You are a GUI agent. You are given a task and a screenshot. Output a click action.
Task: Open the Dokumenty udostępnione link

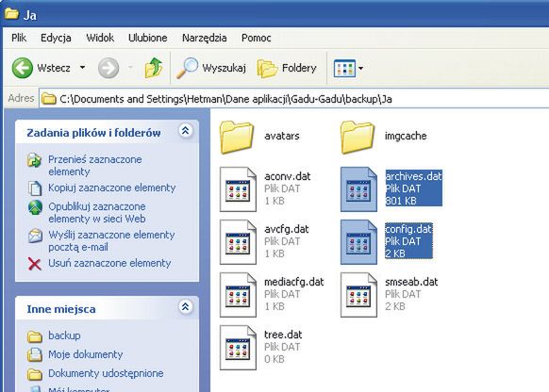(x=106, y=373)
